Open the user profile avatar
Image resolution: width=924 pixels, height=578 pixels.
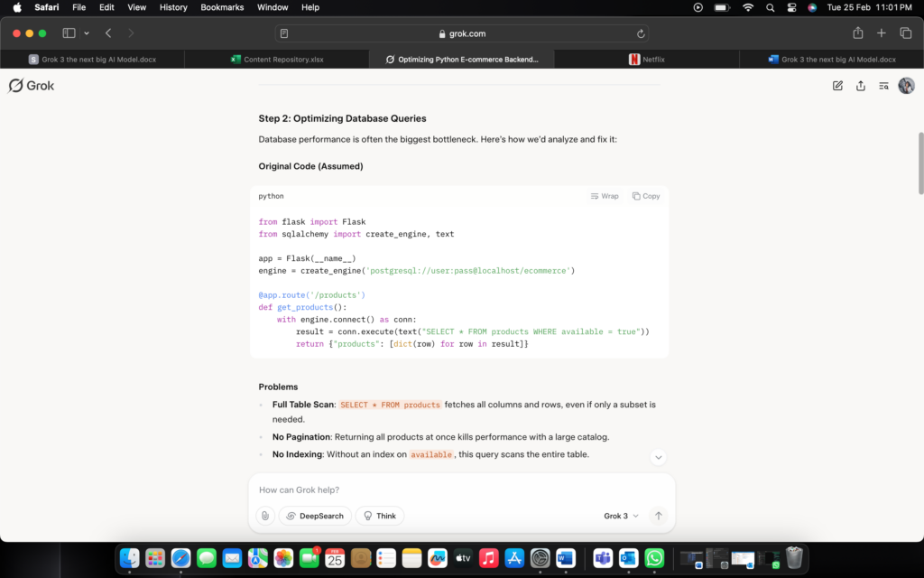pos(906,86)
